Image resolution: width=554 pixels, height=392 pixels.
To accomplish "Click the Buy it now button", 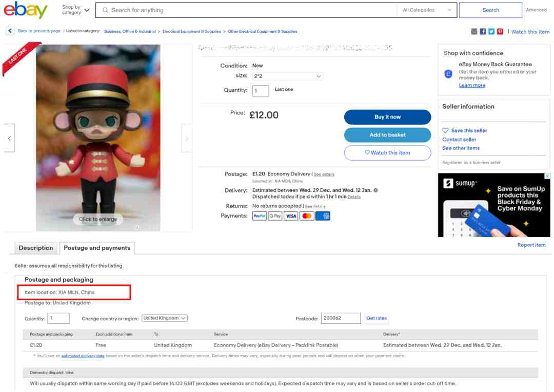I will [388, 117].
